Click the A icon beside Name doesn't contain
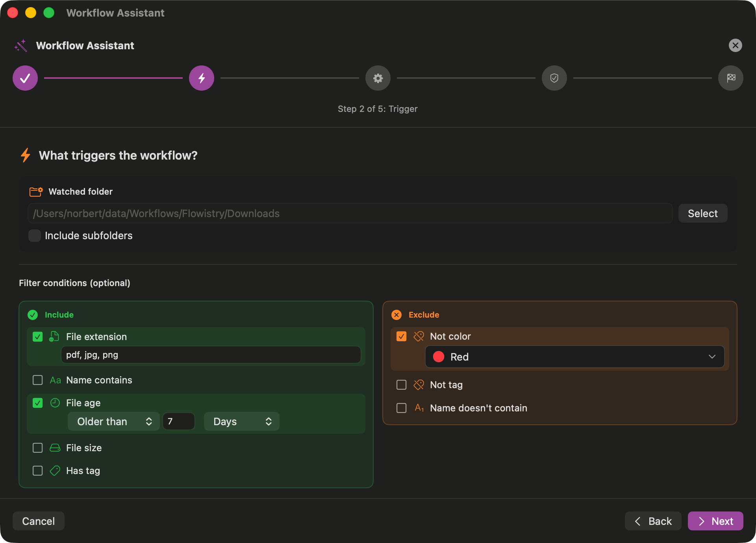The height and width of the screenshot is (543, 756). [x=419, y=408]
